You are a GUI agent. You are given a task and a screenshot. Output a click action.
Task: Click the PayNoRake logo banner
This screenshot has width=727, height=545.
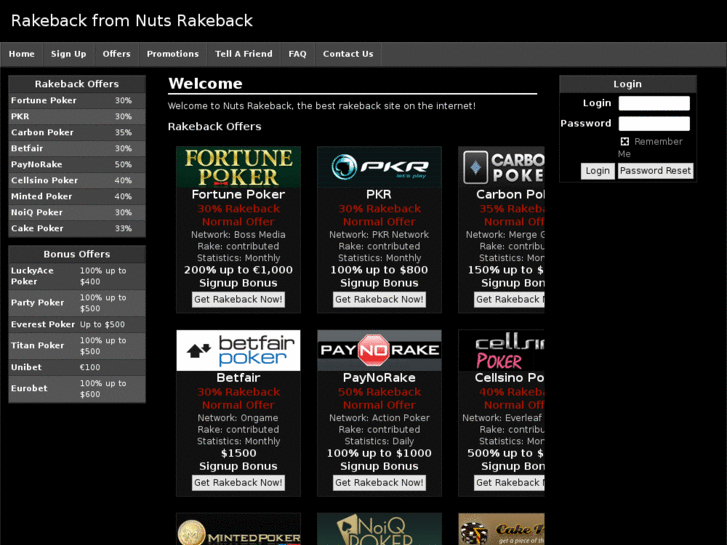[379, 351]
